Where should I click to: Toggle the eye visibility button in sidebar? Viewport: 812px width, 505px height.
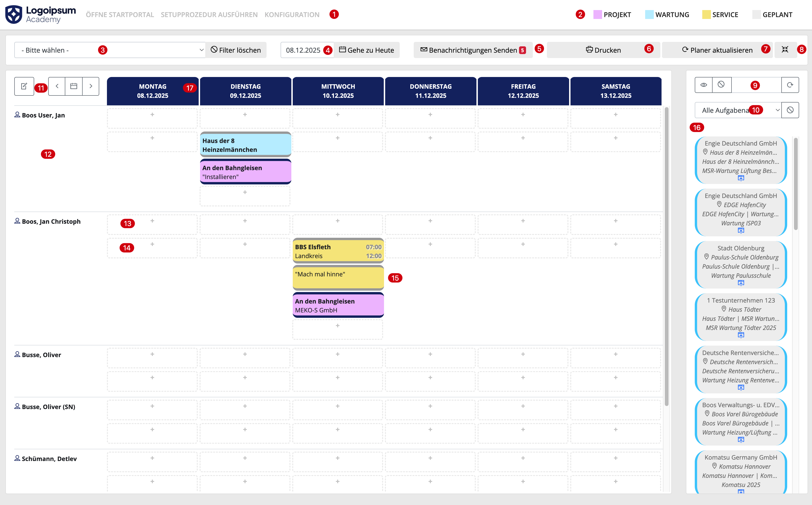click(703, 85)
